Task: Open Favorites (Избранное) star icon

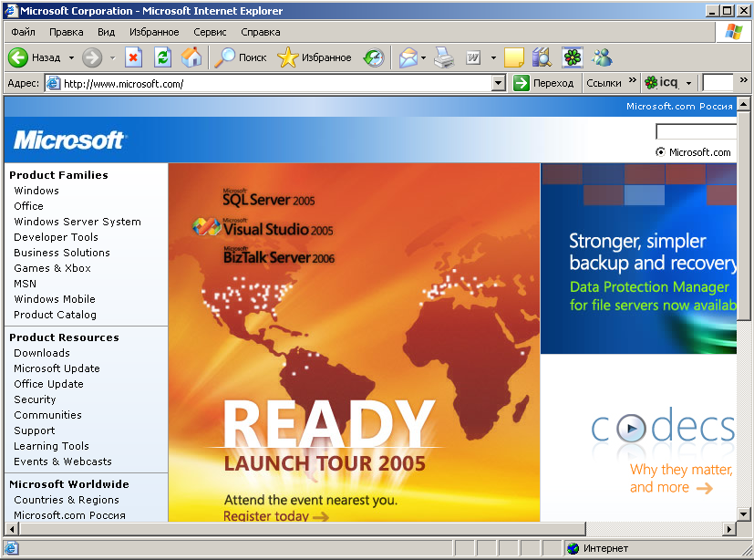Action: click(x=287, y=57)
